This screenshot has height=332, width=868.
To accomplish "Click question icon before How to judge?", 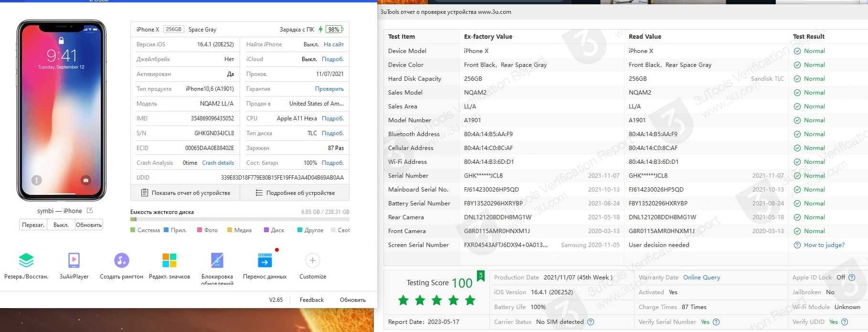I will coord(797,245).
